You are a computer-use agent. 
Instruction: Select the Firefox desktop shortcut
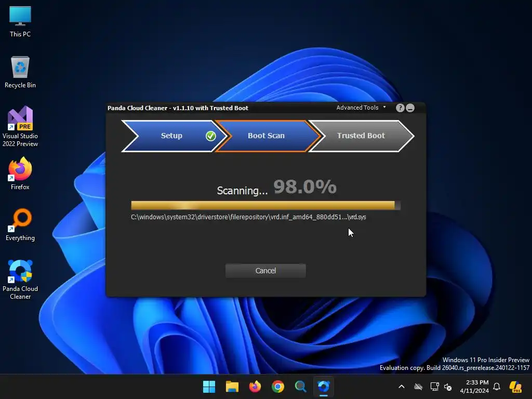pos(20,174)
